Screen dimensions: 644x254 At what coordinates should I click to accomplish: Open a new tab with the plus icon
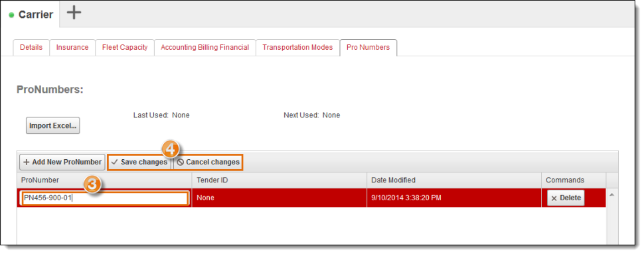tap(74, 13)
